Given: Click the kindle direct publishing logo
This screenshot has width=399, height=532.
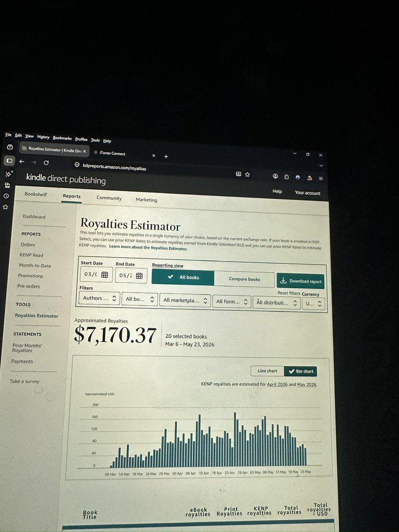Looking at the screenshot, I should click(x=66, y=179).
